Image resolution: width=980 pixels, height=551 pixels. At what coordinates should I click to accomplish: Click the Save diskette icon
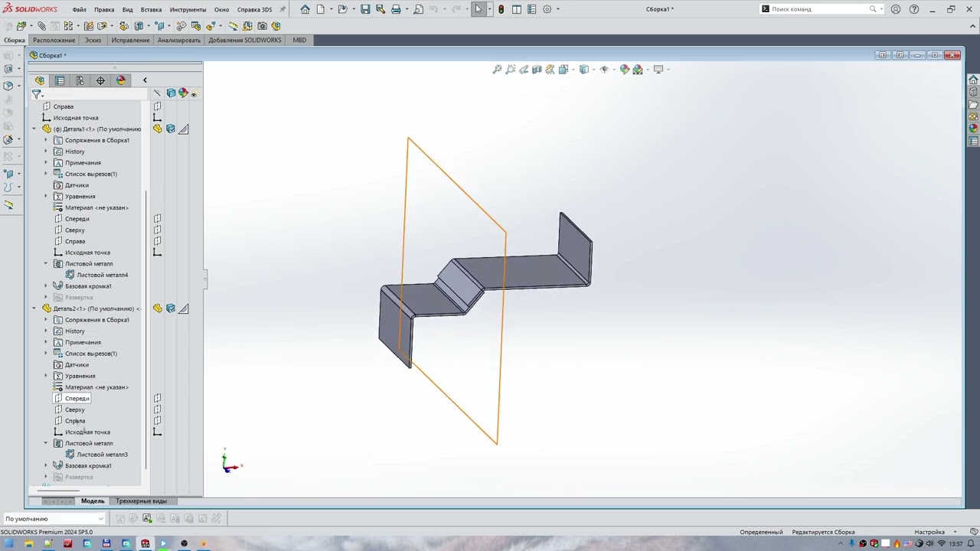pyautogui.click(x=365, y=9)
